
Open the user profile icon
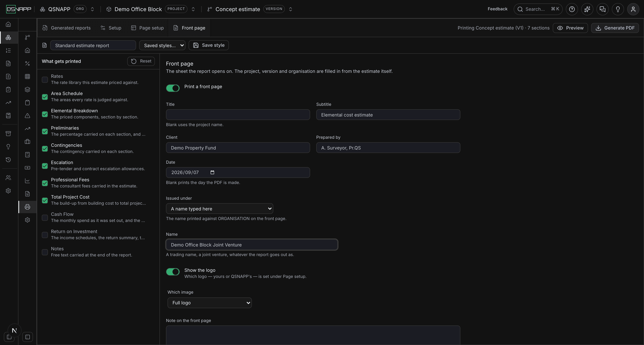click(633, 9)
